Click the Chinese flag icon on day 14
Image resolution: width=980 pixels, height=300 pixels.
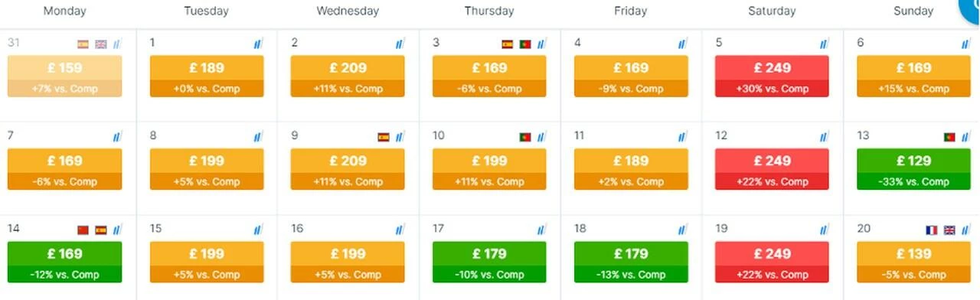(83, 230)
